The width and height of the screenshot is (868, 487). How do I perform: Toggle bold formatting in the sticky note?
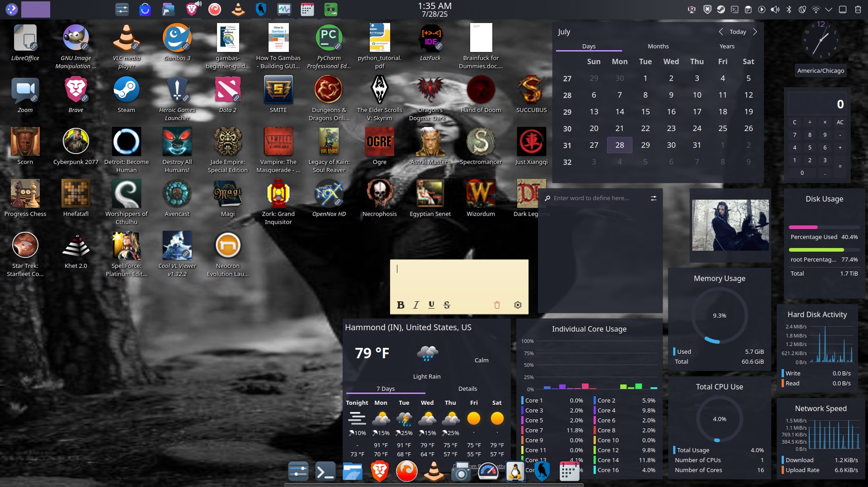(x=400, y=305)
